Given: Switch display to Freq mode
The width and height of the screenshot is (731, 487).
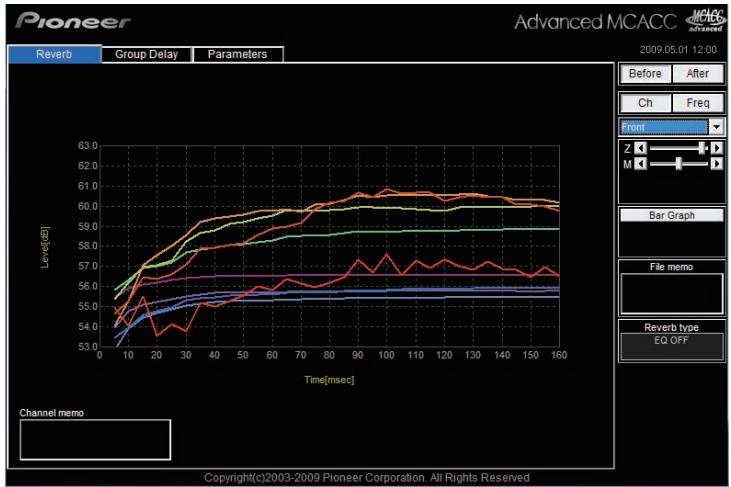Looking at the screenshot, I should click(698, 103).
